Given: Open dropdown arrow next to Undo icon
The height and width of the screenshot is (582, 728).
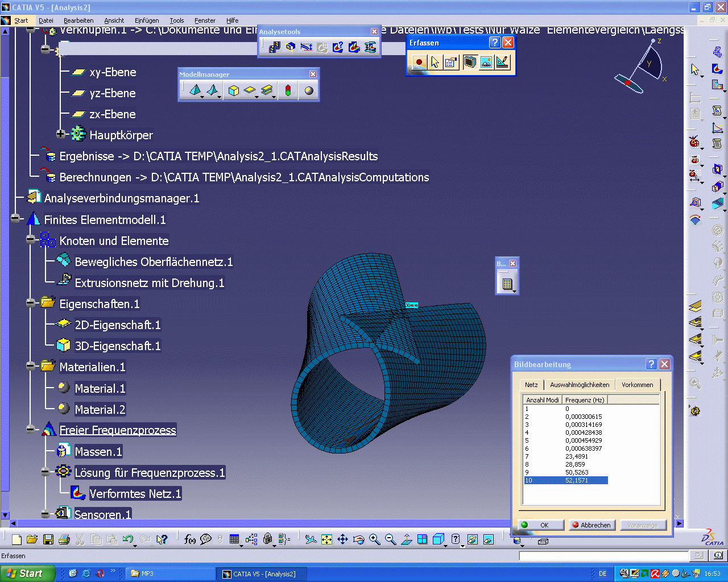Looking at the screenshot, I should point(135,545).
